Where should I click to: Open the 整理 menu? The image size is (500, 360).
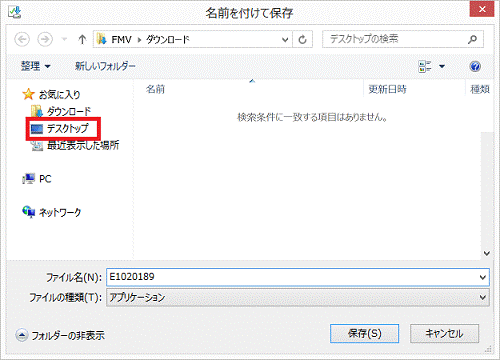point(36,66)
